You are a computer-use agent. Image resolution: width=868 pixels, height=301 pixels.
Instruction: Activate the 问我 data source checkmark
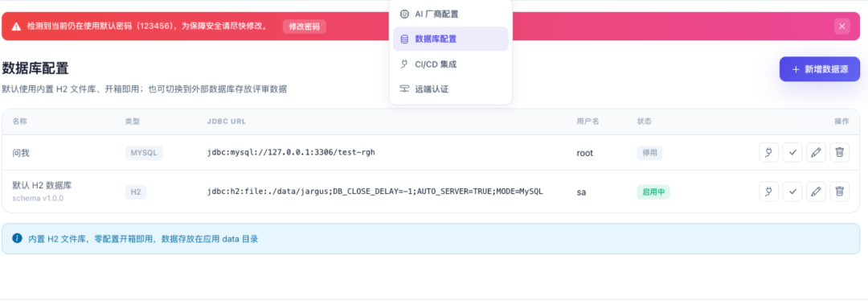coord(792,152)
